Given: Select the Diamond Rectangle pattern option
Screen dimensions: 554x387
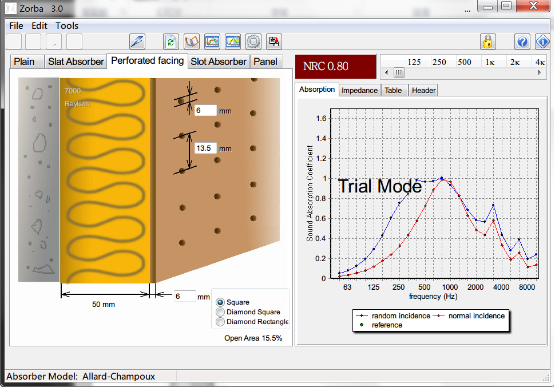Looking at the screenshot, I should pyautogui.click(x=220, y=322).
